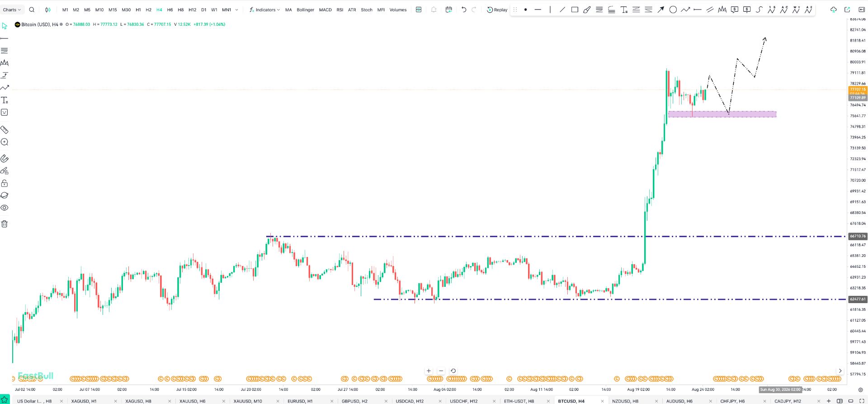Open the symbol search magnifier
The width and height of the screenshot is (868, 404).
[x=32, y=10]
